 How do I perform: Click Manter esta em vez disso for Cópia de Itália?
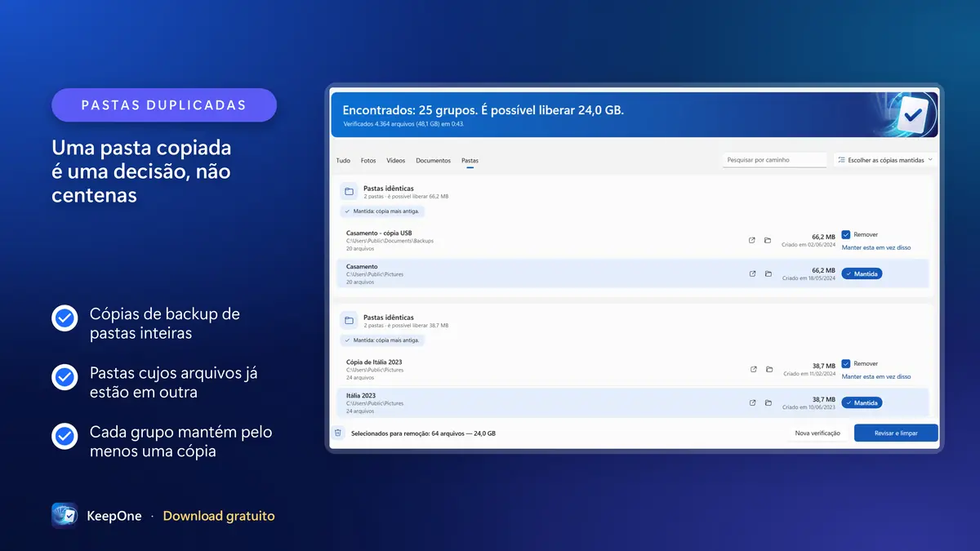pyautogui.click(x=876, y=376)
